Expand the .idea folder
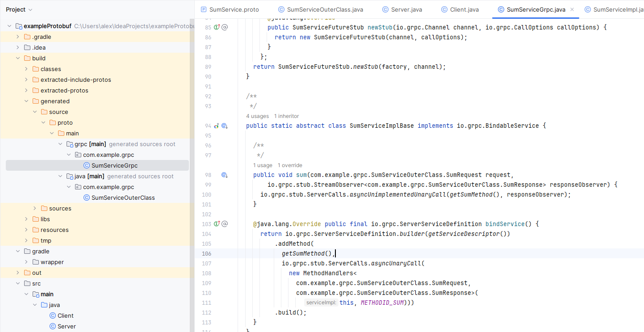Viewport: 644px width, 332px height. 18,47
